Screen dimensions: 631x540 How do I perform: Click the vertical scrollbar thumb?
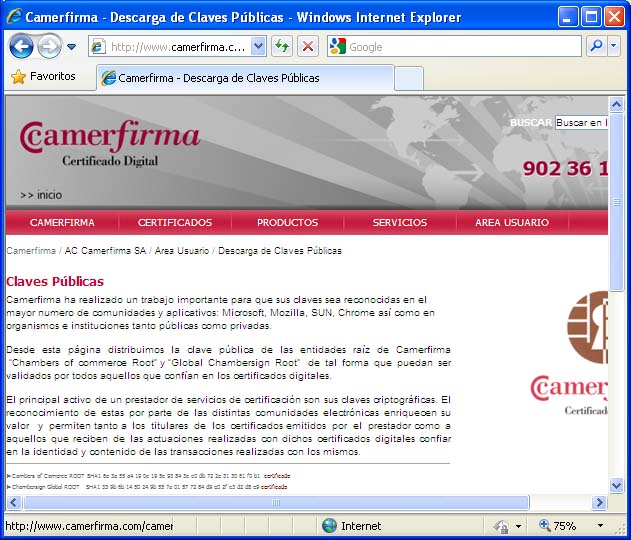tap(616, 201)
